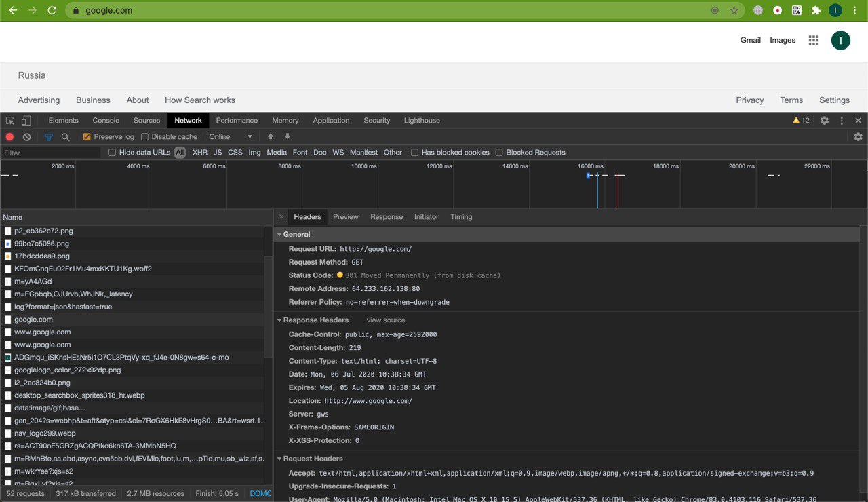Click the browser forward arrow
The width and height of the screenshot is (868, 502).
click(x=33, y=10)
